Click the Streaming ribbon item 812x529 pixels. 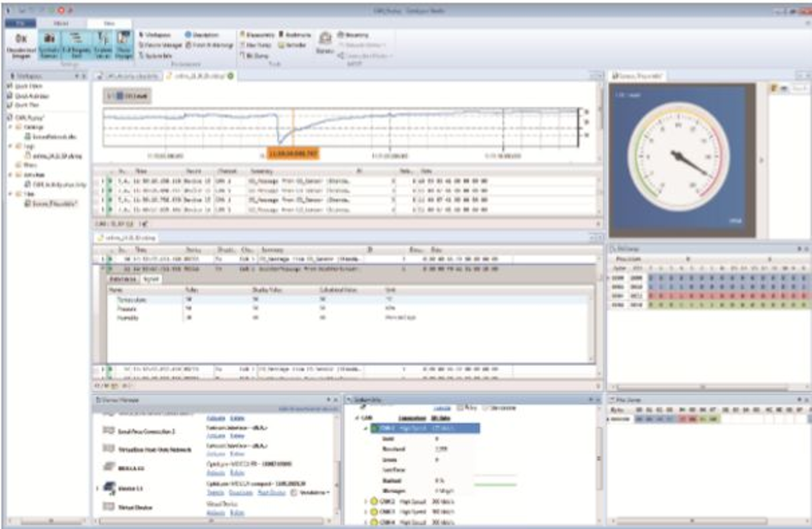[x=352, y=34]
